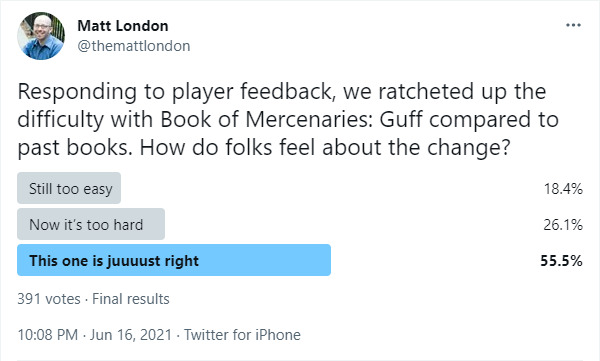The height and width of the screenshot is (361, 600).
Task: Open the three-dot more options menu
Action: [573, 25]
